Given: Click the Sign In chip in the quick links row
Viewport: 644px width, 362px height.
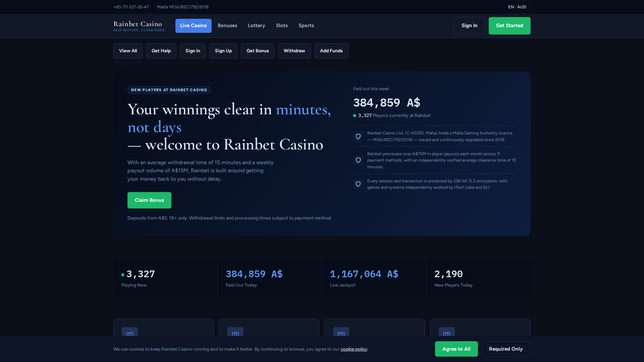Looking at the screenshot, I should pyautogui.click(x=193, y=51).
